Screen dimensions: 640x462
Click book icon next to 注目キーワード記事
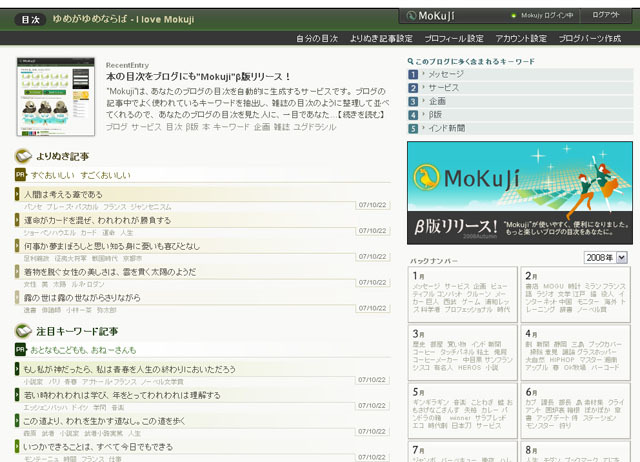(x=23, y=331)
